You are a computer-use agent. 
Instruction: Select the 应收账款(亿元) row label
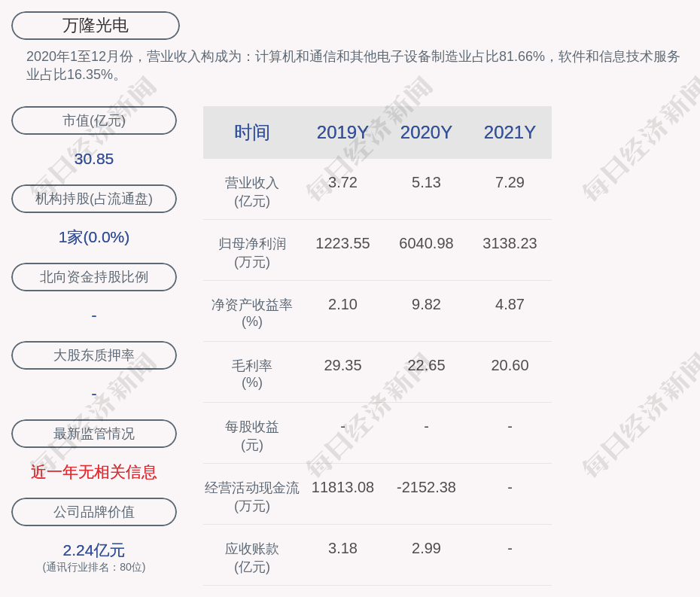point(252,557)
